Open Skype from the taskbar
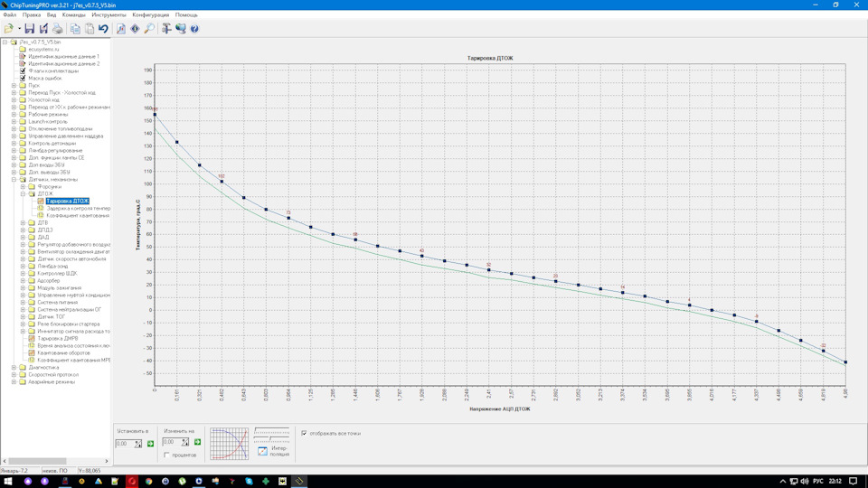The width and height of the screenshot is (868, 488). point(250,482)
